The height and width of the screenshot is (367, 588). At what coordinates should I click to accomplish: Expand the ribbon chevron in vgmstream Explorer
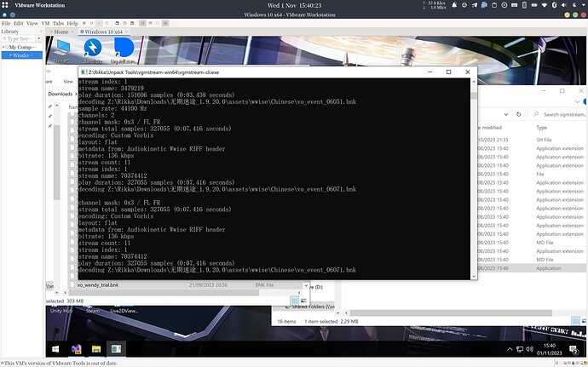577,101
